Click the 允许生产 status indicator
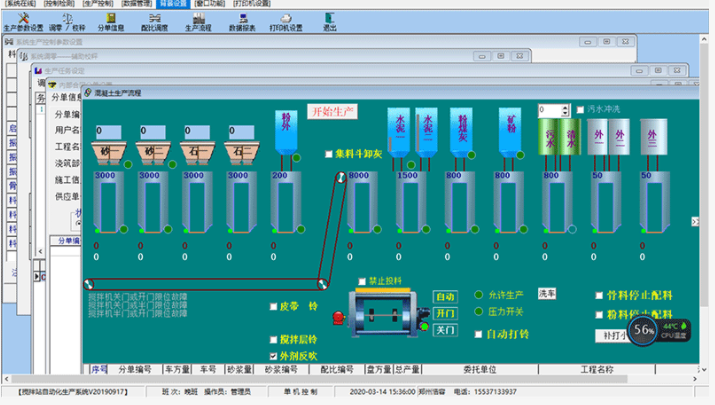 pos(479,295)
